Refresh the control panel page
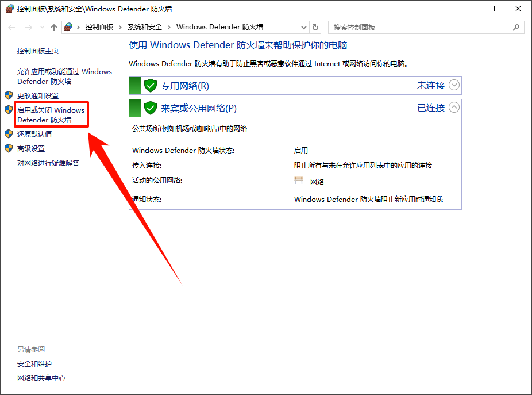Screen dimensions: 532x395 (x=315, y=27)
